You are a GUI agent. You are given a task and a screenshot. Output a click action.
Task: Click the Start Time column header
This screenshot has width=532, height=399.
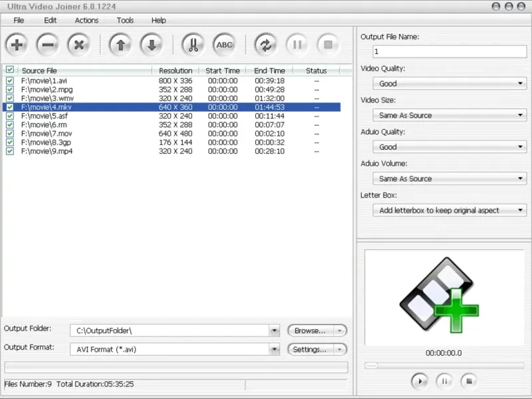pos(223,70)
